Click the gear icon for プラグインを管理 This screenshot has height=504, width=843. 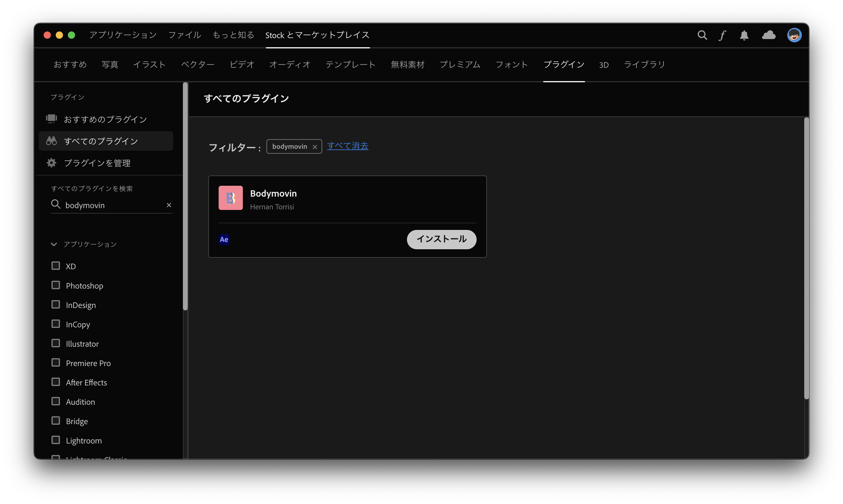click(51, 163)
